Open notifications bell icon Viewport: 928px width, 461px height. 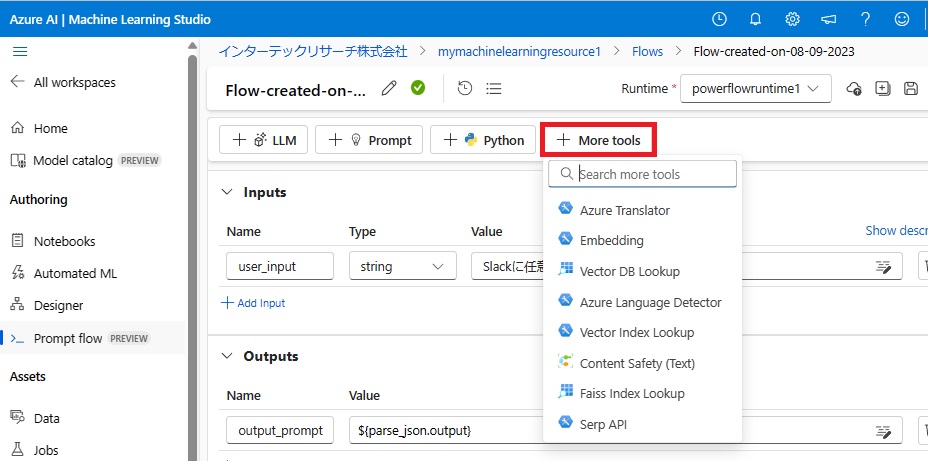755,20
